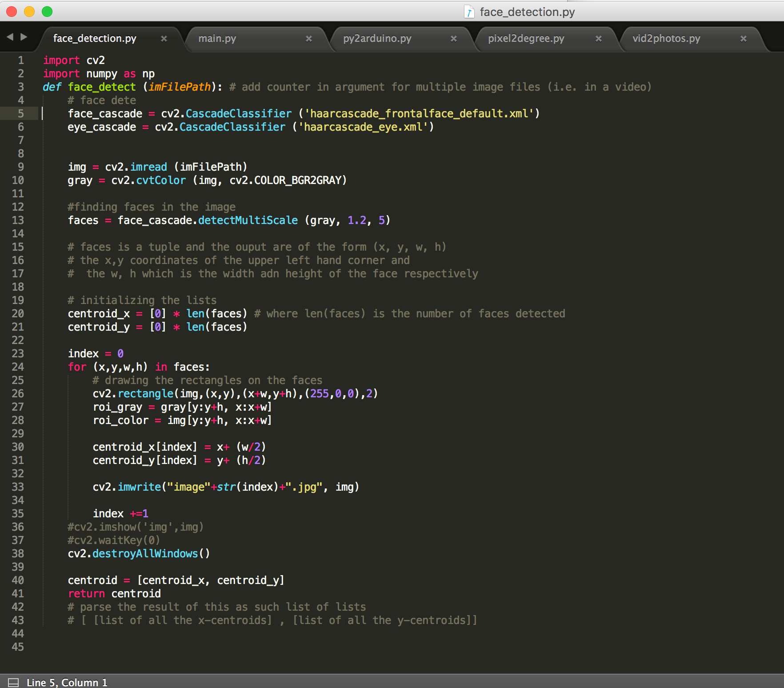The image size is (784, 688).
Task: Close the py2arduino.py tab
Action: tap(453, 39)
